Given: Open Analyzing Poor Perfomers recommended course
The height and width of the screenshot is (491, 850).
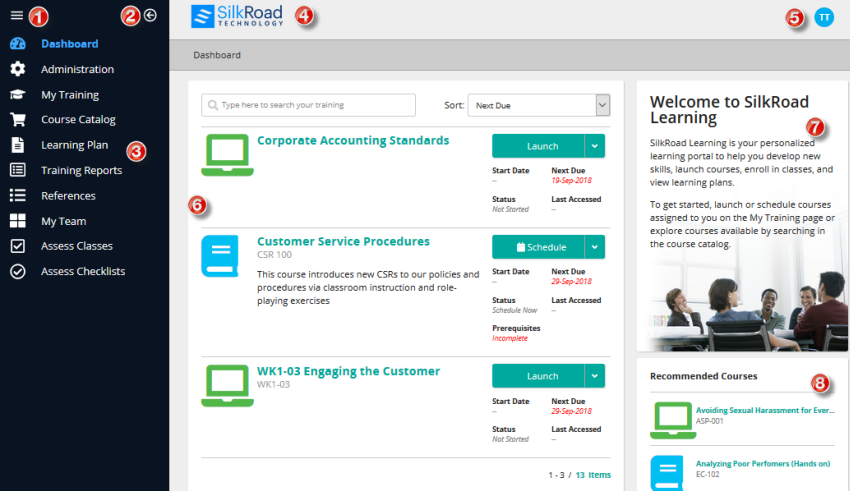Looking at the screenshot, I should (x=763, y=463).
